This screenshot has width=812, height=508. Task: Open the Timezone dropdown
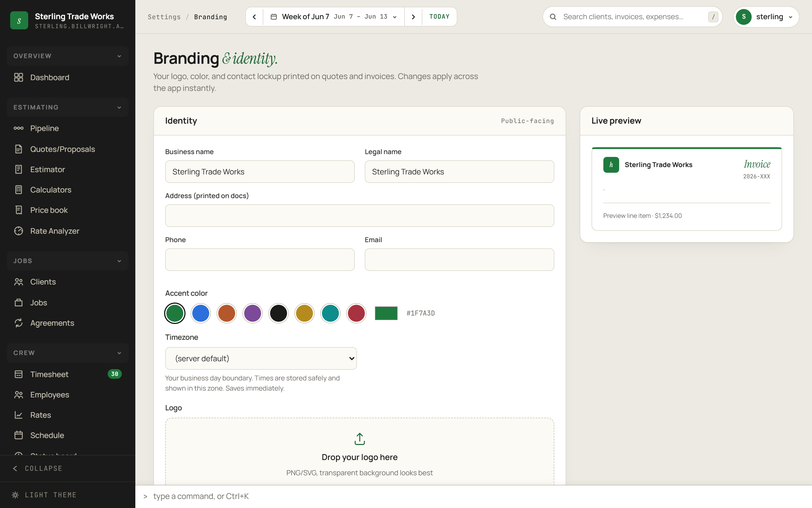click(x=261, y=358)
